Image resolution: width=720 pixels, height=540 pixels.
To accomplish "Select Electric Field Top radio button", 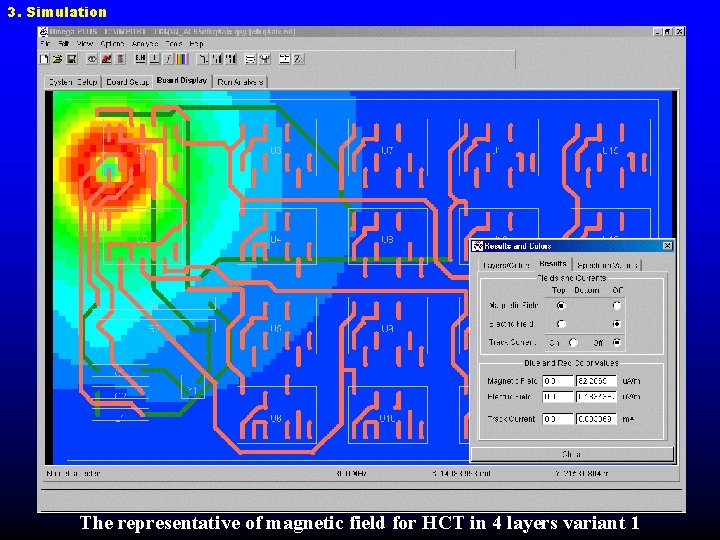I will point(561,324).
